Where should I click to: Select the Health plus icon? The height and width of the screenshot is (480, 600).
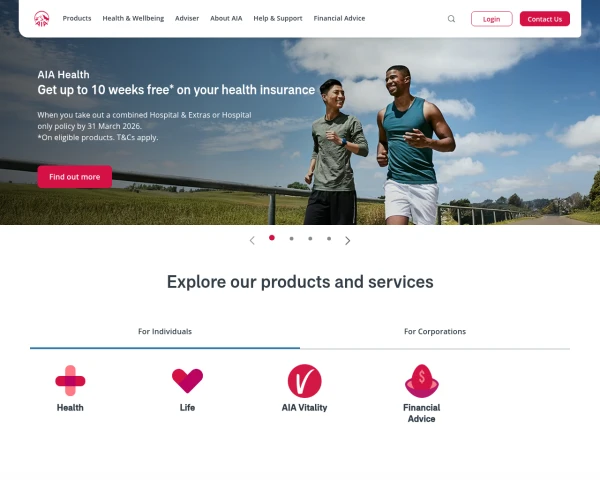click(x=70, y=380)
